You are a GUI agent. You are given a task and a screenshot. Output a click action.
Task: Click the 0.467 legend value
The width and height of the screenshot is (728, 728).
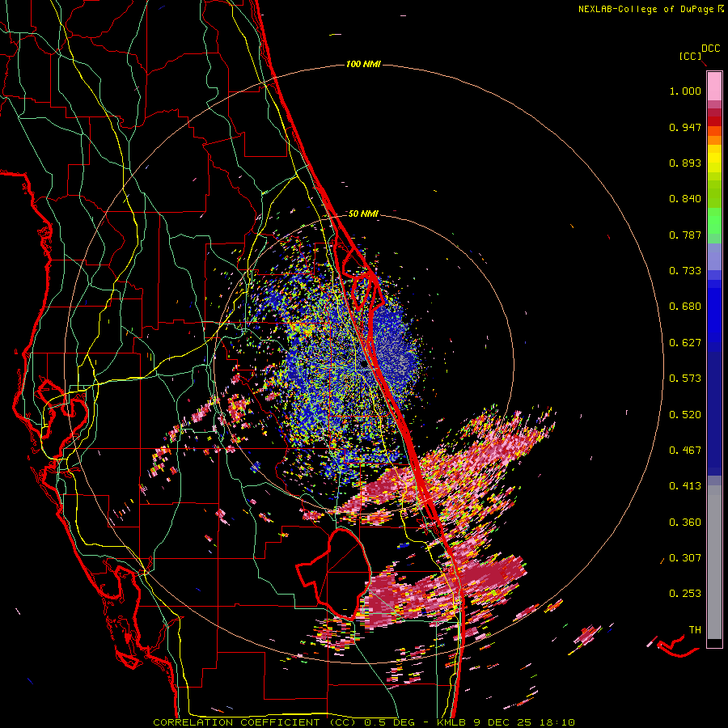pyautogui.click(x=685, y=451)
